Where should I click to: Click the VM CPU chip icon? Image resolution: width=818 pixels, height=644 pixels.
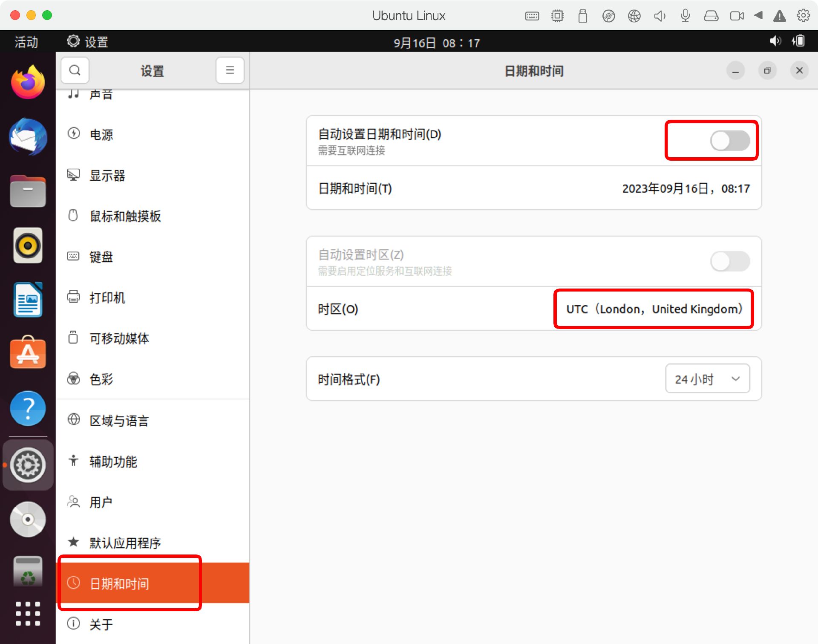point(557,16)
